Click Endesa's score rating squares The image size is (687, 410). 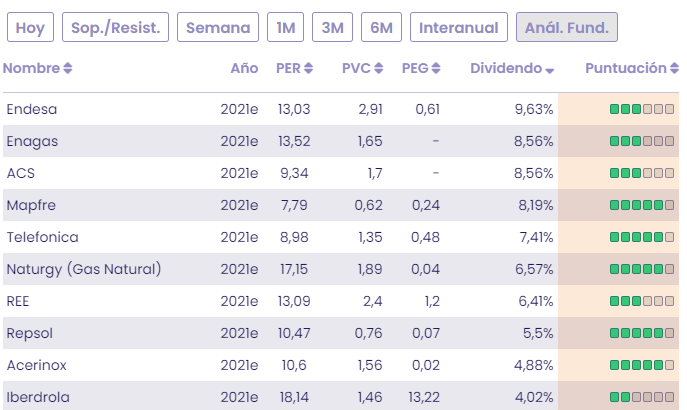(641, 109)
